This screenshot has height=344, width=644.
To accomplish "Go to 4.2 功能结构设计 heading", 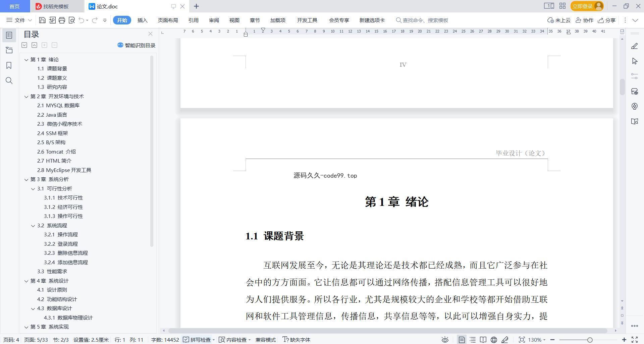I will (x=57, y=299).
